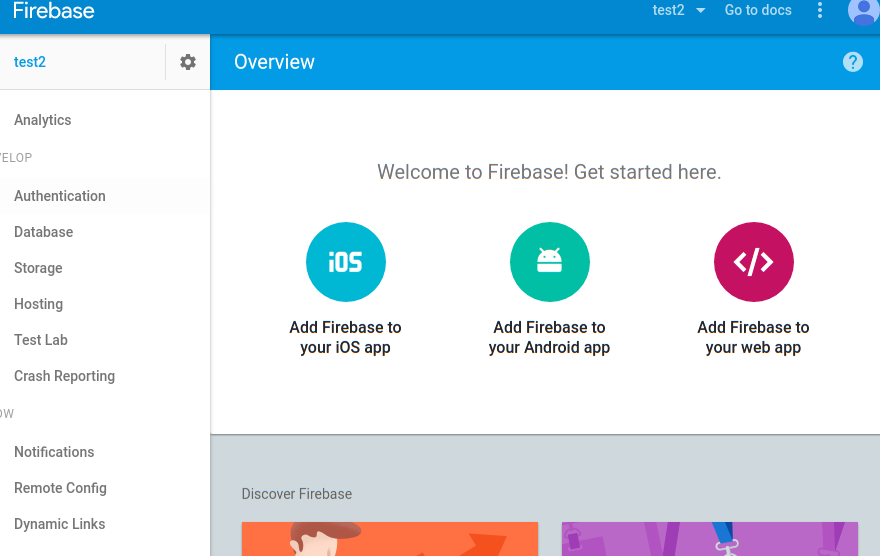Click the Android robot circle icon

pyautogui.click(x=549, y=262)
